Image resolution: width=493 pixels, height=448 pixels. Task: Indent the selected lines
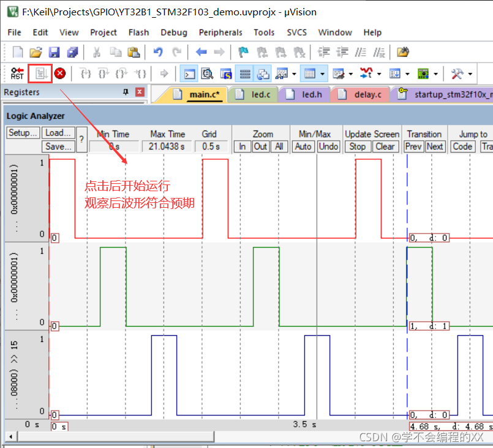coord(324,52)
